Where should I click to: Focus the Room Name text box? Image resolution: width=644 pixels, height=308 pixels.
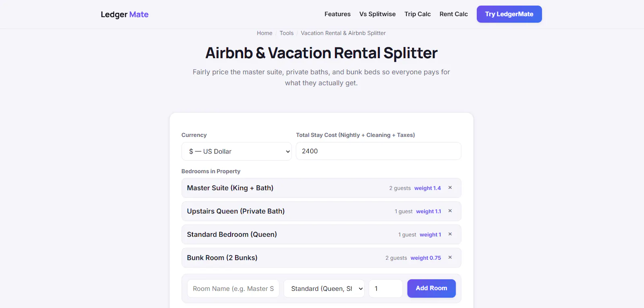coord(233,289)
